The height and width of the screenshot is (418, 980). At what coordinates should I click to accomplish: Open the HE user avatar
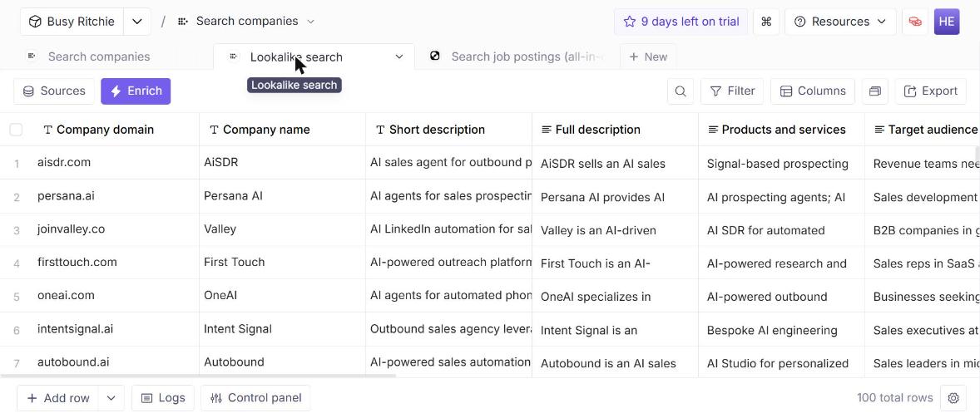click(947, 22)
